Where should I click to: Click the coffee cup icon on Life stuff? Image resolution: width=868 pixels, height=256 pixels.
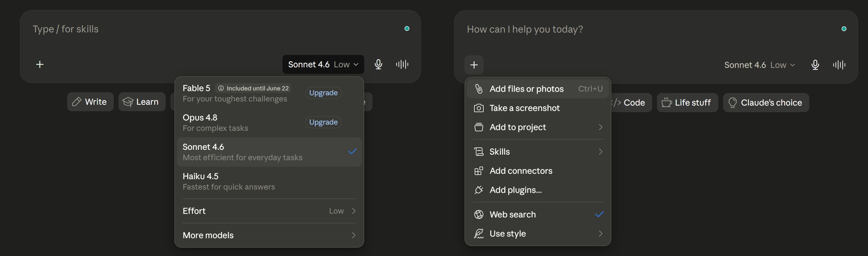[666, 102]
